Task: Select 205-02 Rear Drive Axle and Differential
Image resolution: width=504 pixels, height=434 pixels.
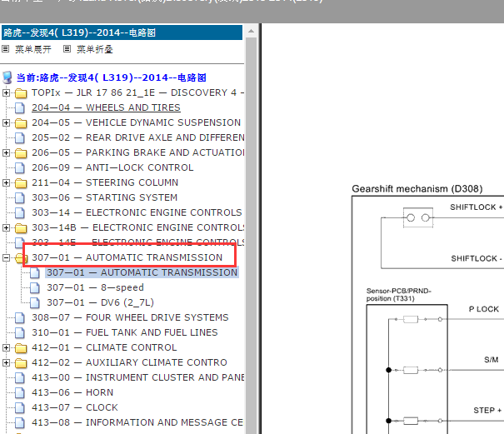Action: (x=138, y=137)
